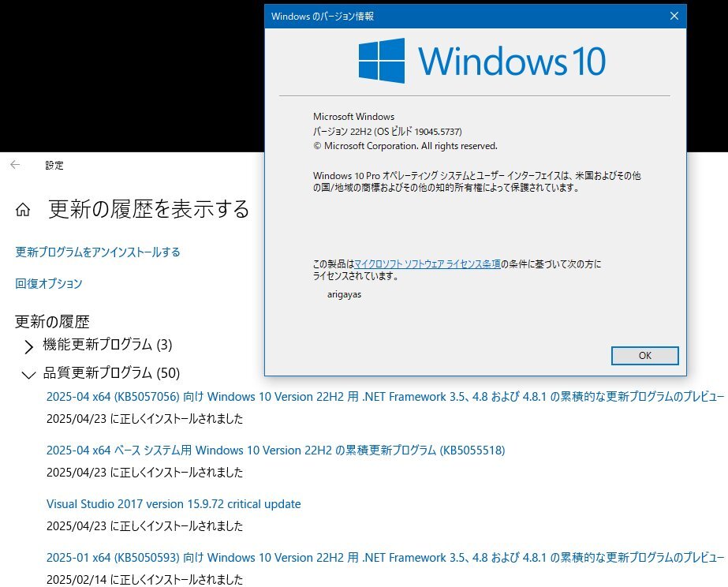Open 更新プログラムをアンインストールする link
This screenshot has width=728, height=587.
click(x=98, y=252)
